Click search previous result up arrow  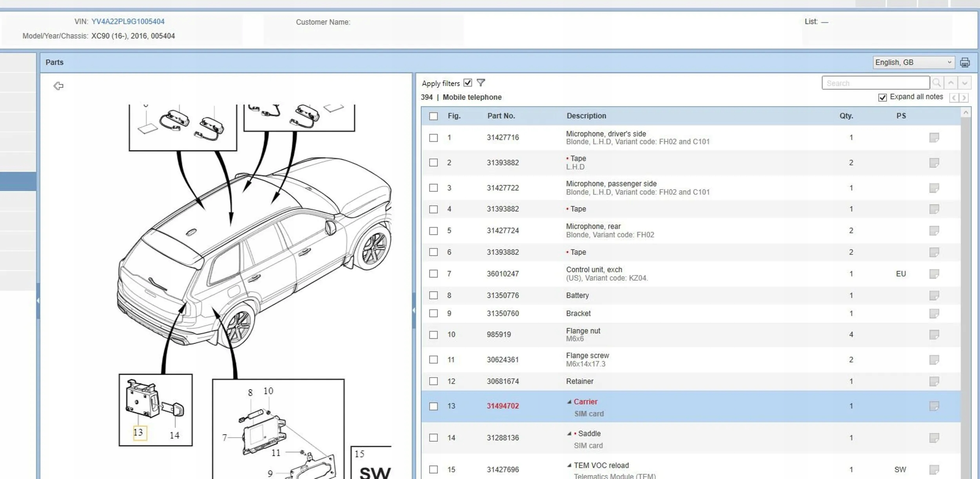tap(951, 83)
